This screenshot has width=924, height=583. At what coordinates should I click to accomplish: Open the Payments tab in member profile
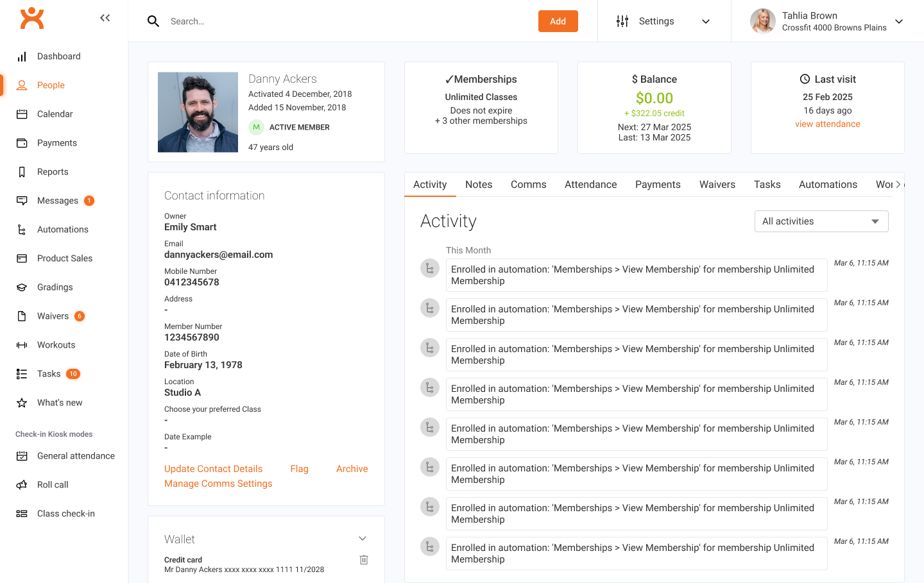658,185
